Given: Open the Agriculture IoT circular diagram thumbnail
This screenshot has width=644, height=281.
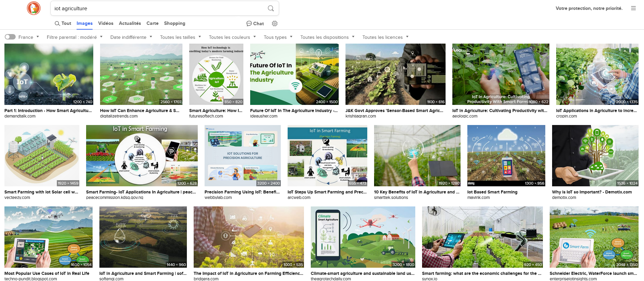Looking at the screenshot, I should tap(216, 74).
